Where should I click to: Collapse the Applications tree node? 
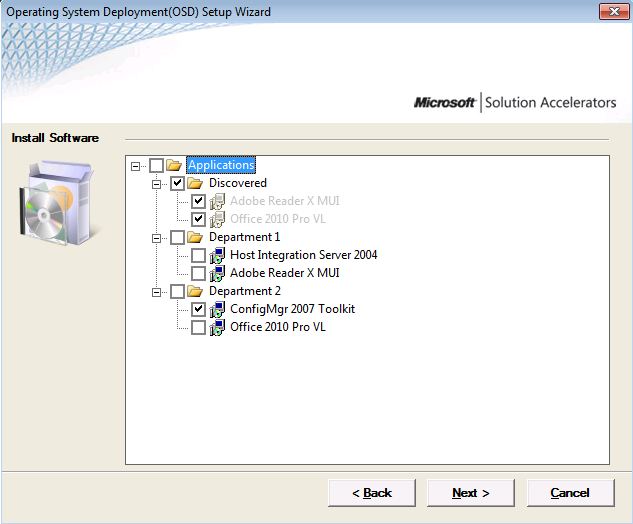(x=136, y=166)
